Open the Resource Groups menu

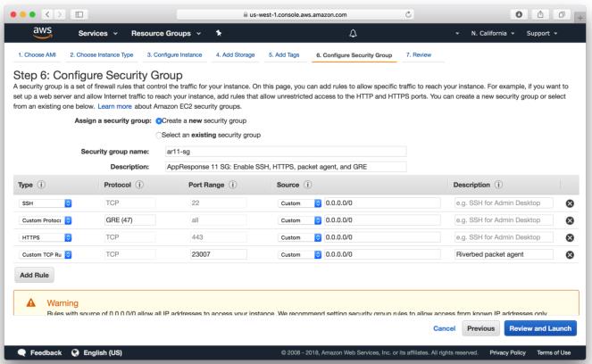pos(166,33)
